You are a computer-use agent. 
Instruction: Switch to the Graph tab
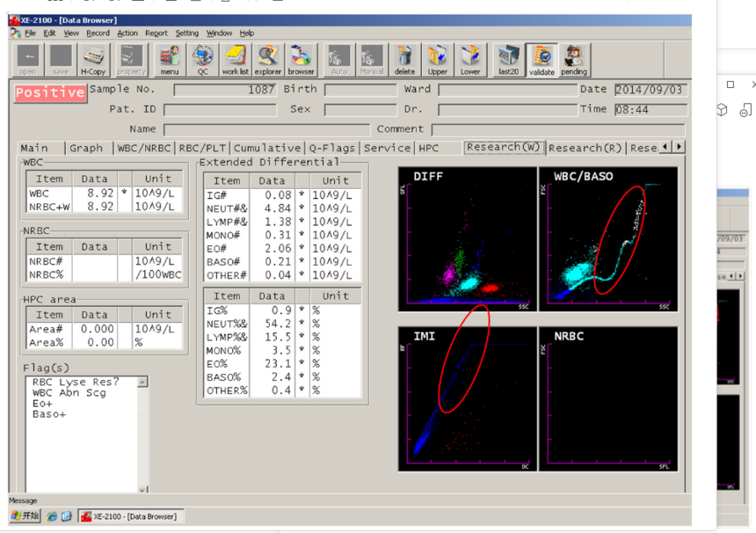(x=89, y=148)
